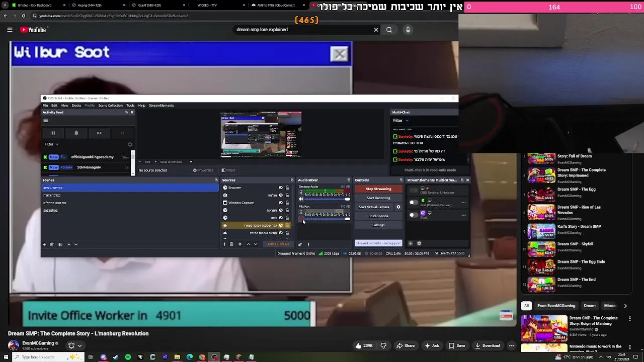The width and height of the screenshot is (644, 362).
Task: Toggle the OBS Setting output switch
Action: tap(414, 190)
